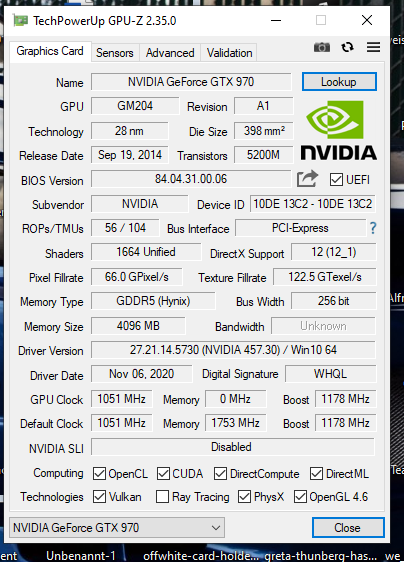Open the GPU selection dropdown at bottom

click(117, 528)
